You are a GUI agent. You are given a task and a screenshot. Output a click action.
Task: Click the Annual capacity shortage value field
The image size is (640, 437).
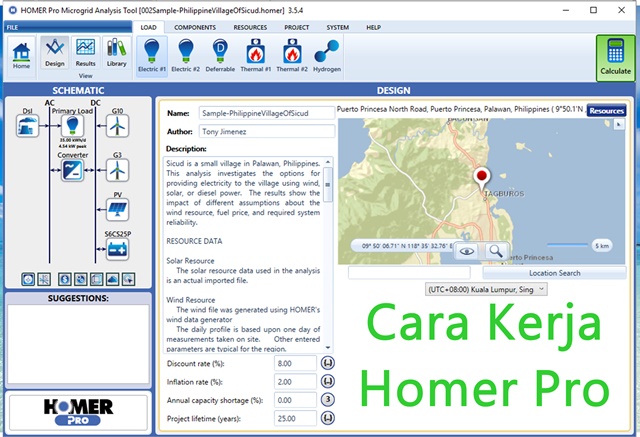tap(295, 400)
